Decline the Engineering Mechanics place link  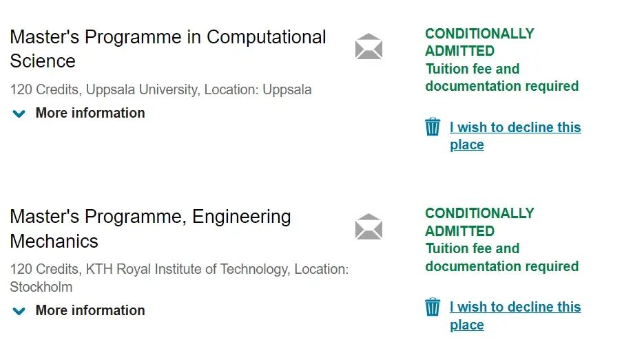515,316
